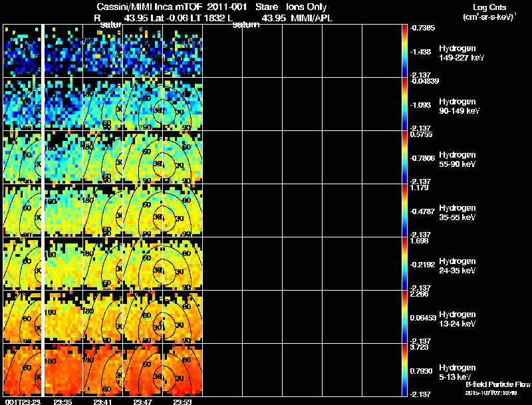Click the color bar for Hydrogen 149-227 keV

point(404,51)
